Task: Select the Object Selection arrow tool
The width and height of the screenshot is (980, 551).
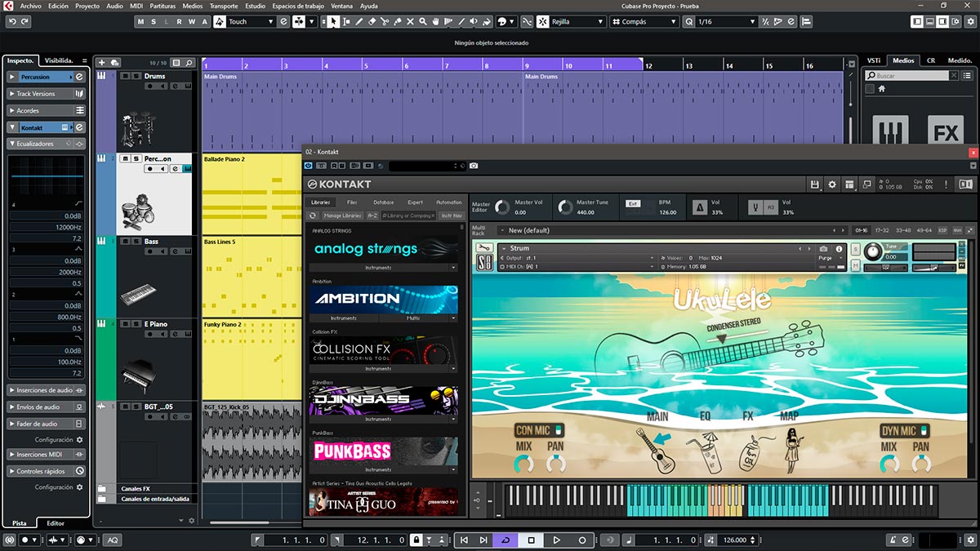Action: pos(333,21)
